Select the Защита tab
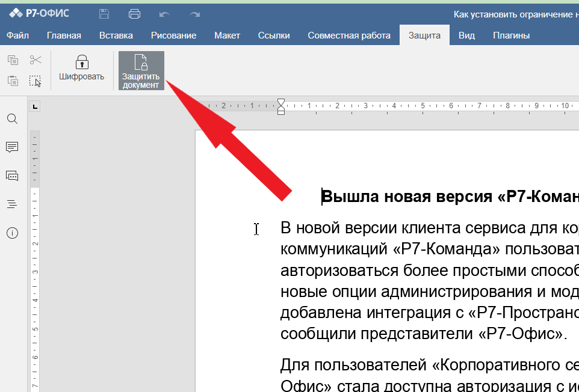 424,35
